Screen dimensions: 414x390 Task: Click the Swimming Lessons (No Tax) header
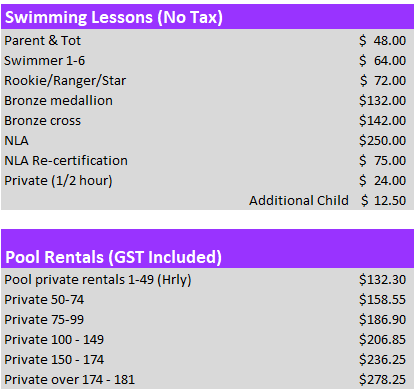coord(114,17)
